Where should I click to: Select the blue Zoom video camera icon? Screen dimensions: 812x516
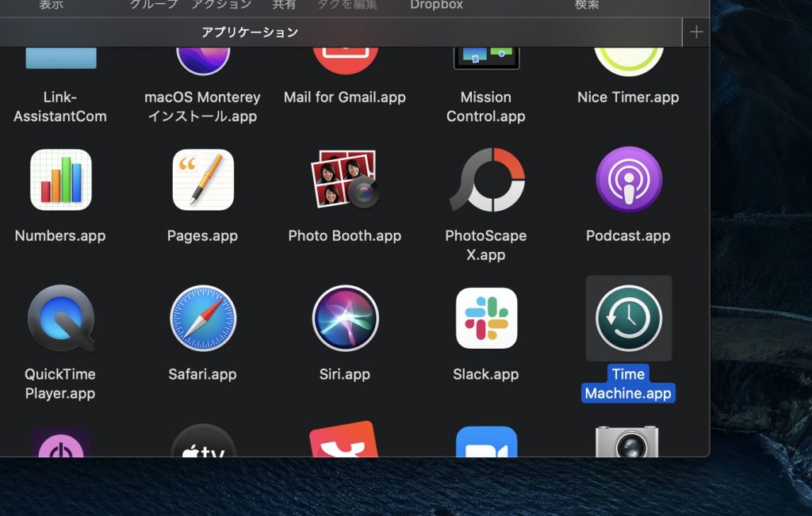[x=487, y=442]
